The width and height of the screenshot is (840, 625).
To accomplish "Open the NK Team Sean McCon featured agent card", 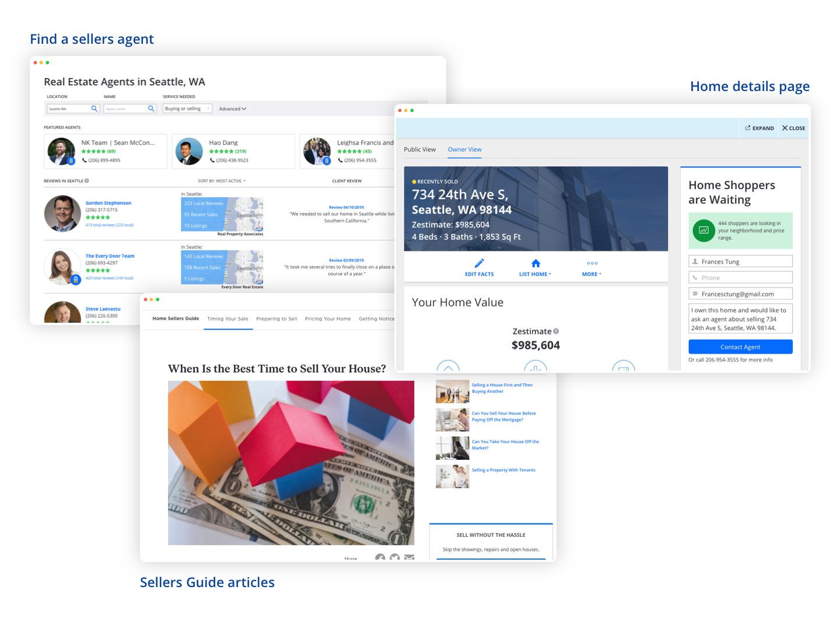I will pyautogui.click(x=106, y=152).
